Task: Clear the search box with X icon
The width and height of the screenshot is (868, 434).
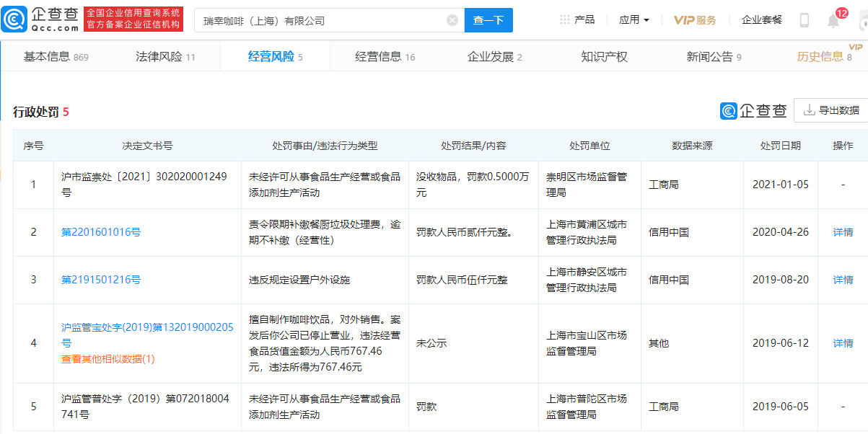Action: point(452,20)
